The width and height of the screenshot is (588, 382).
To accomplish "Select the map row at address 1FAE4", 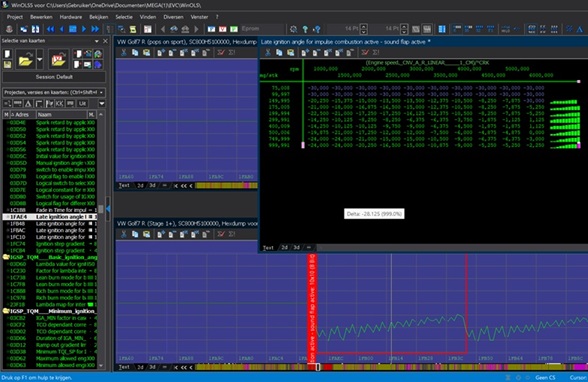I will (50, 217).
